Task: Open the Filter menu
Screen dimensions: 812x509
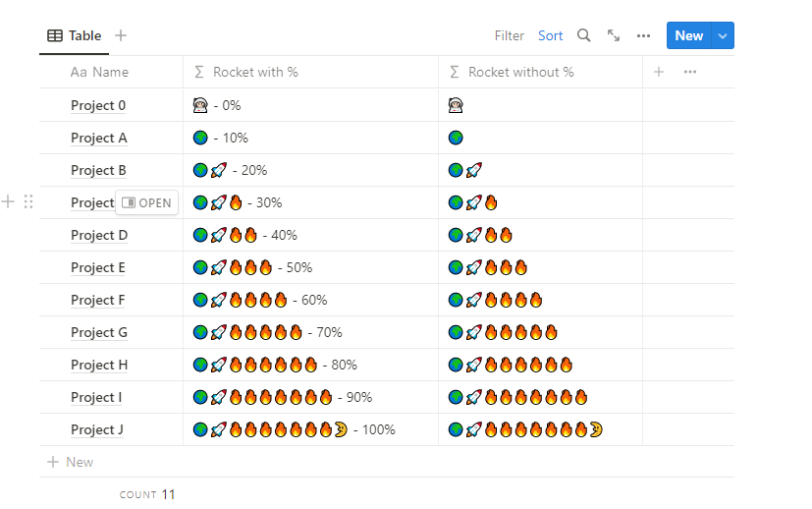Action: (509, 35)
